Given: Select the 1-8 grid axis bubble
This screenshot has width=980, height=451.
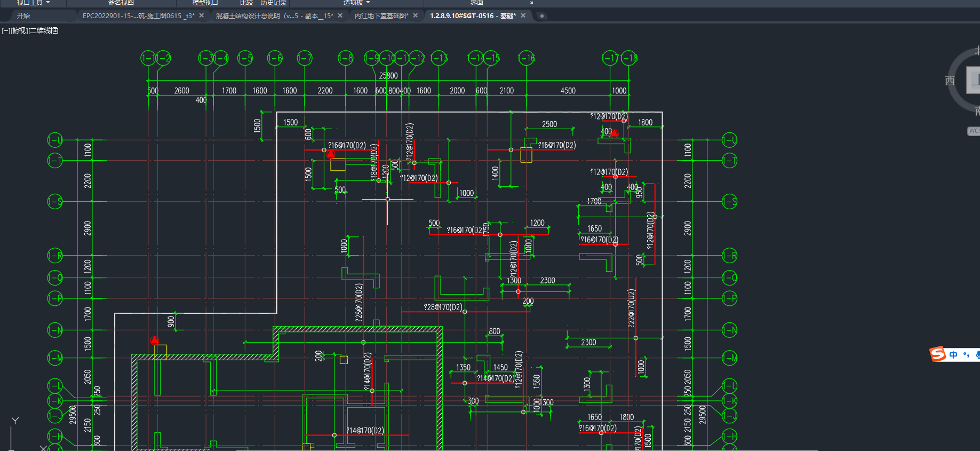Looking at the screenshot, I should 346,58.
